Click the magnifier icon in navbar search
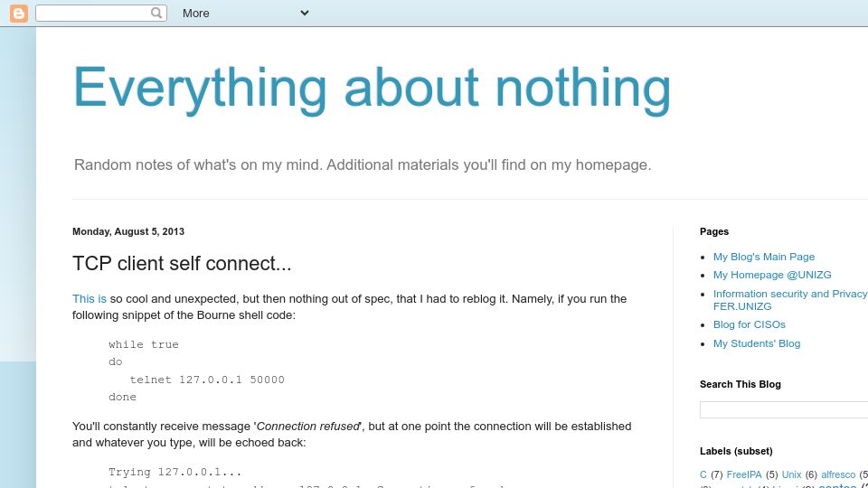Screen dimensions: 868x488 (x=156, y=13)
